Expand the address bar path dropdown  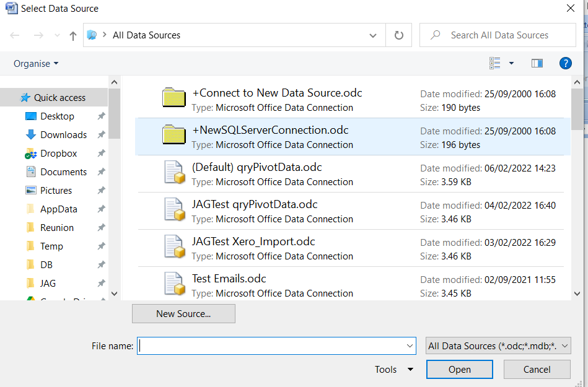pyautogui.click(x=373, y=35)
